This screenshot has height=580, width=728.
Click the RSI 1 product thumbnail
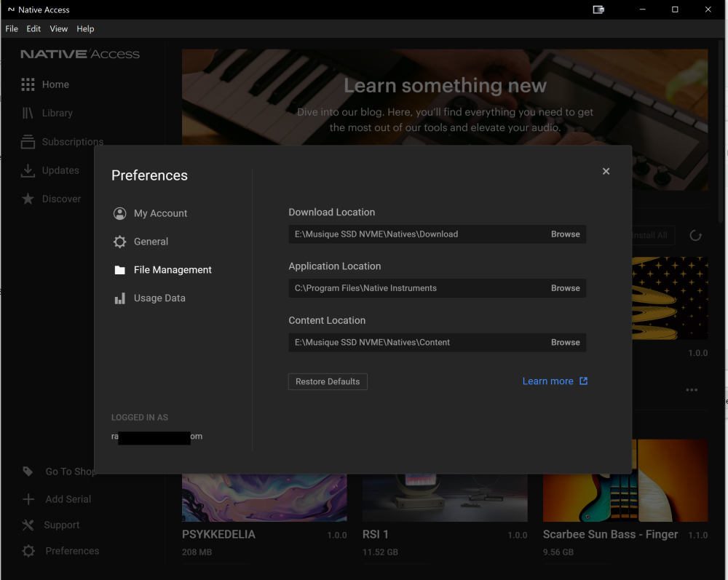[x=445, y=498]
